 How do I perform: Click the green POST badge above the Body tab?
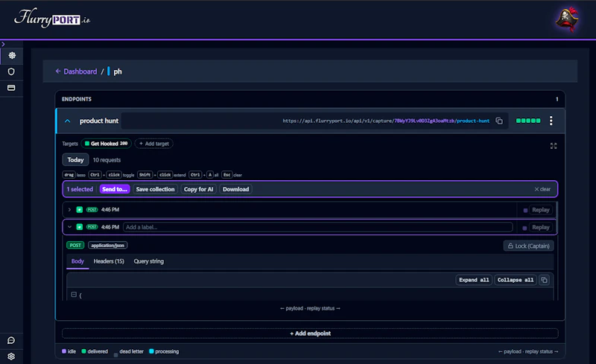click(x=75, y=246)
